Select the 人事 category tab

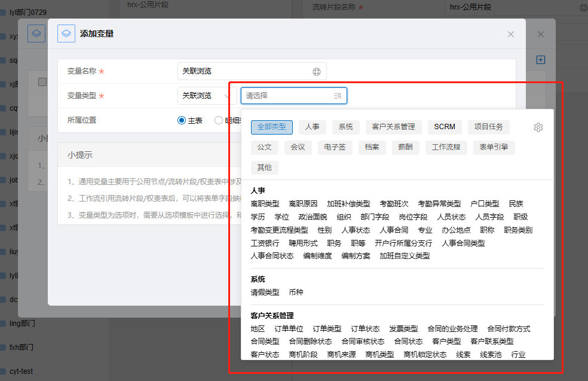(x=312, y=127)
